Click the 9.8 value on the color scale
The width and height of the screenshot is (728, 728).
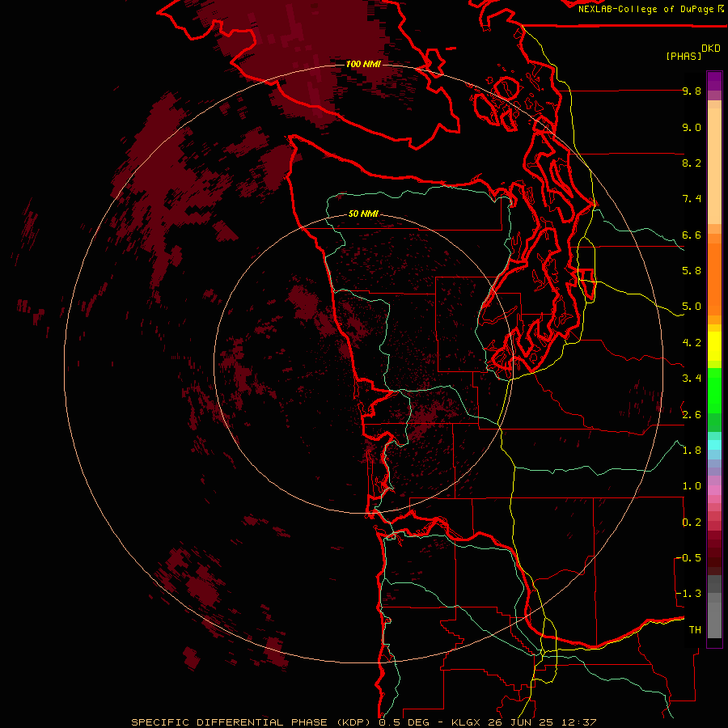(692, 91)
